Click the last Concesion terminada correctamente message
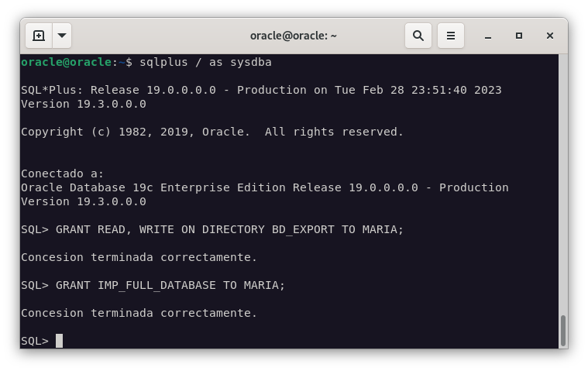Viewport: 588px width, 371px height. [x=139, y=313]
